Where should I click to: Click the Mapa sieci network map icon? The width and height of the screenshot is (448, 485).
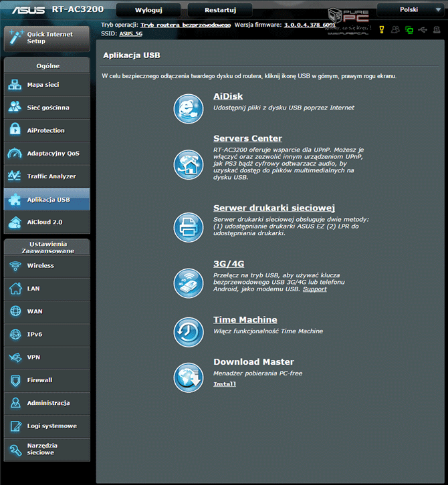15,84
